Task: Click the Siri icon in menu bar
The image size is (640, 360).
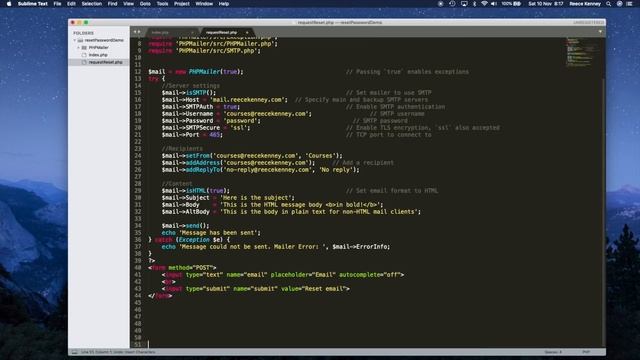Action: pos(619,4)
